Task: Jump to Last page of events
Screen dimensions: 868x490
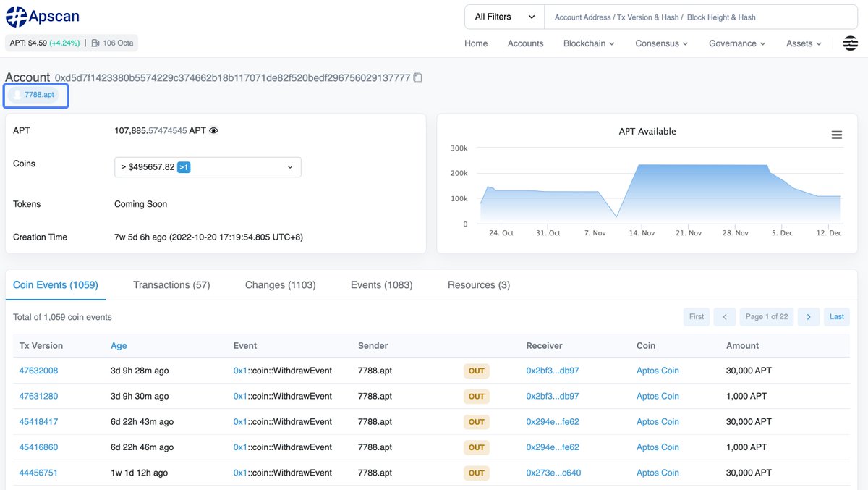Action: point(837,317)
